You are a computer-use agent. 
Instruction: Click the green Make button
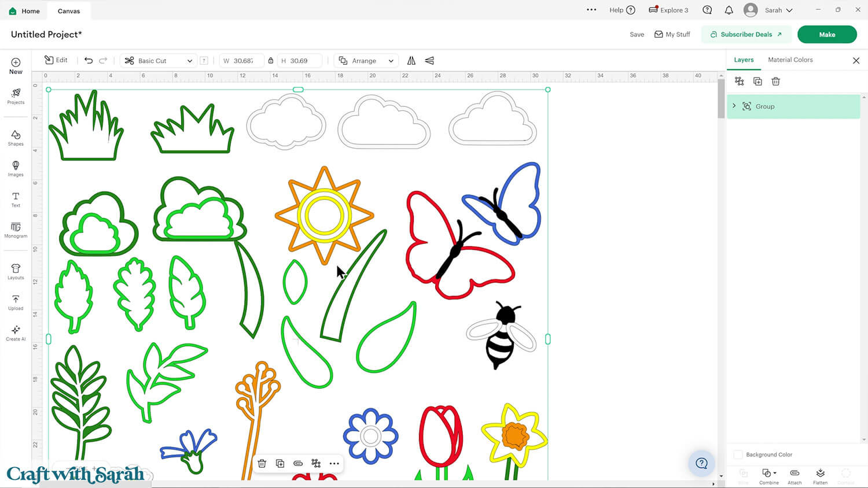point(826,35)
